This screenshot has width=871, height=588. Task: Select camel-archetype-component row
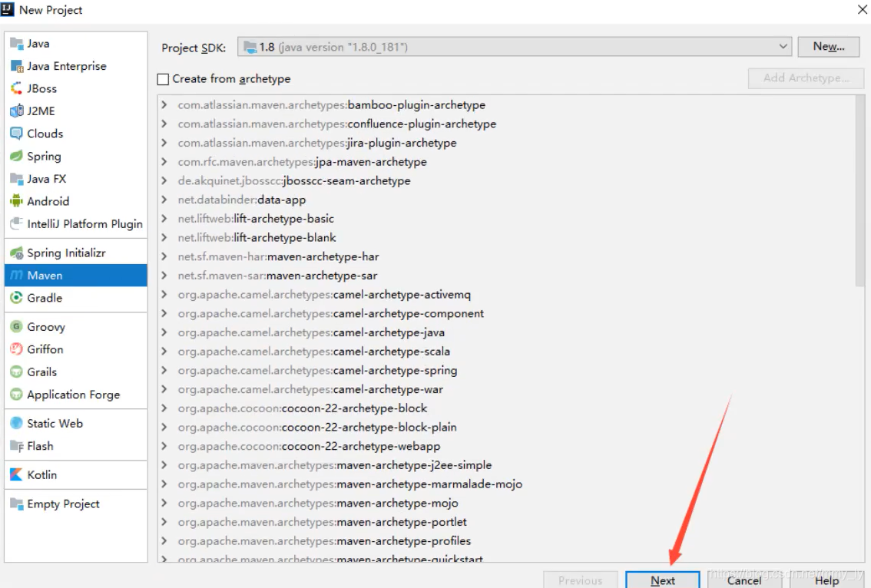(x=506, y=313)
